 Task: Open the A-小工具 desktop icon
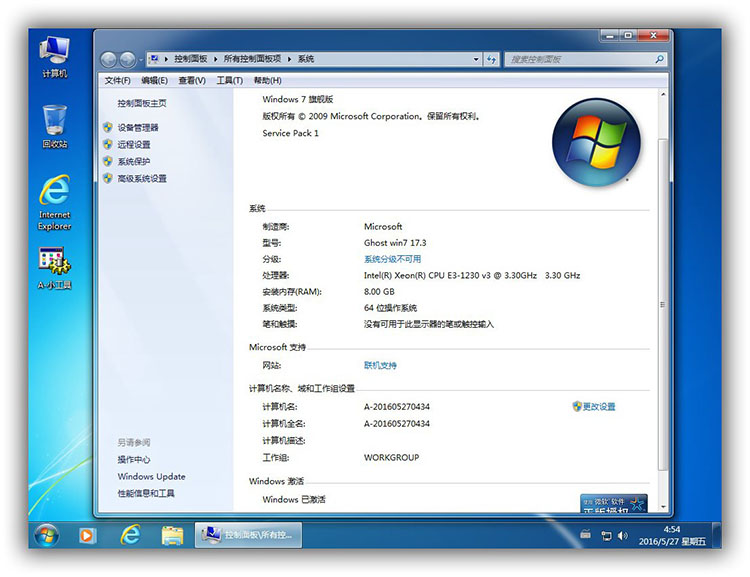click(x=55, y=269)
